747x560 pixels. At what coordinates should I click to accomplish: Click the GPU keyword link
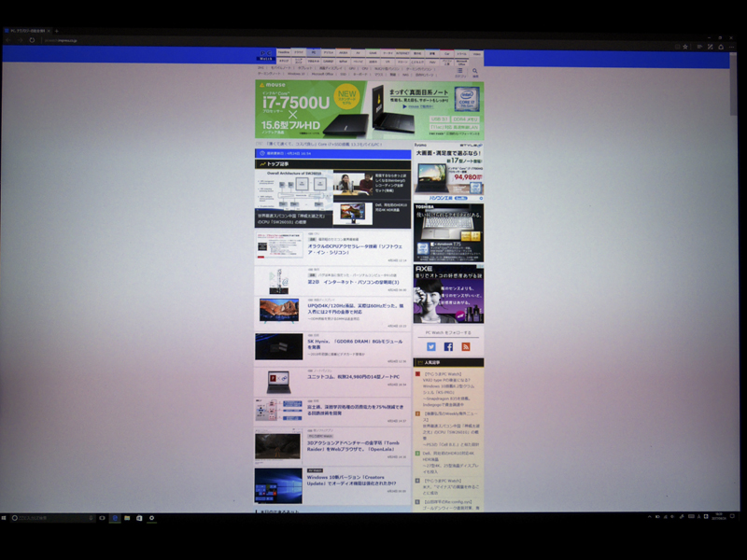[x=352, y=68]
